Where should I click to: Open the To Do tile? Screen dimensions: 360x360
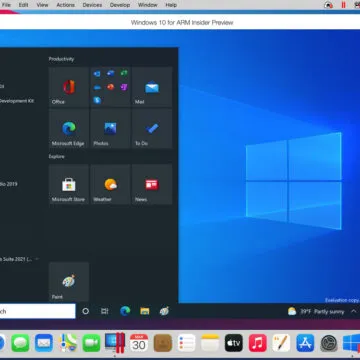152,129
